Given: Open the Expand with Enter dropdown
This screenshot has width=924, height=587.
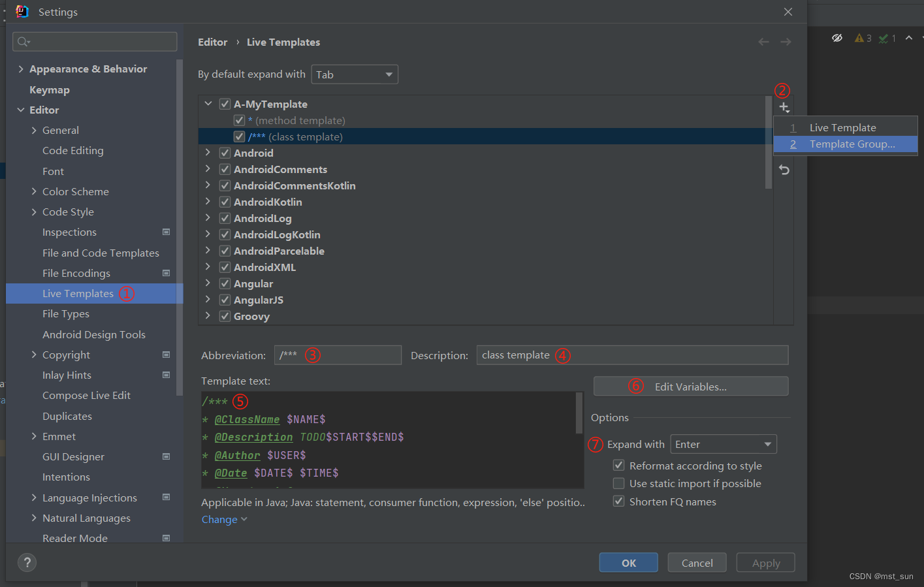Looking at the screenshot, I should click(x=724, y=444).
